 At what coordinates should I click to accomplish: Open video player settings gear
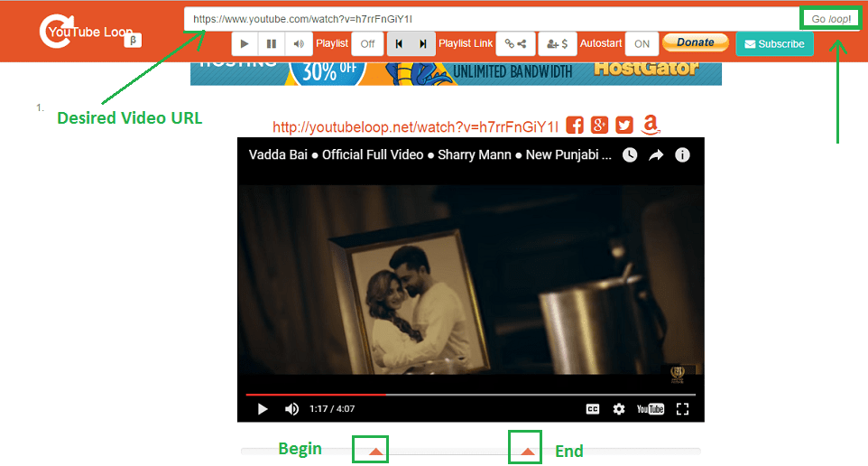pos(619,409)
